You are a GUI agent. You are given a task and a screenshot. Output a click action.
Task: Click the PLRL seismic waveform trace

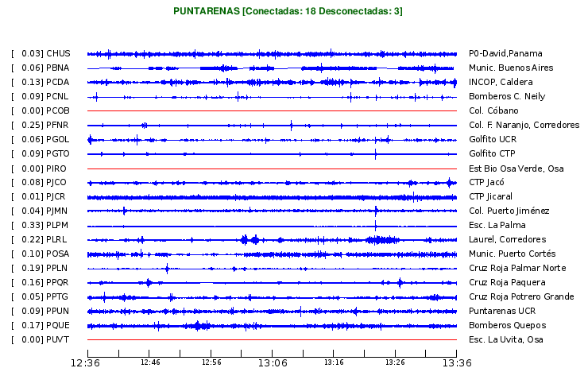coord(272,240)
